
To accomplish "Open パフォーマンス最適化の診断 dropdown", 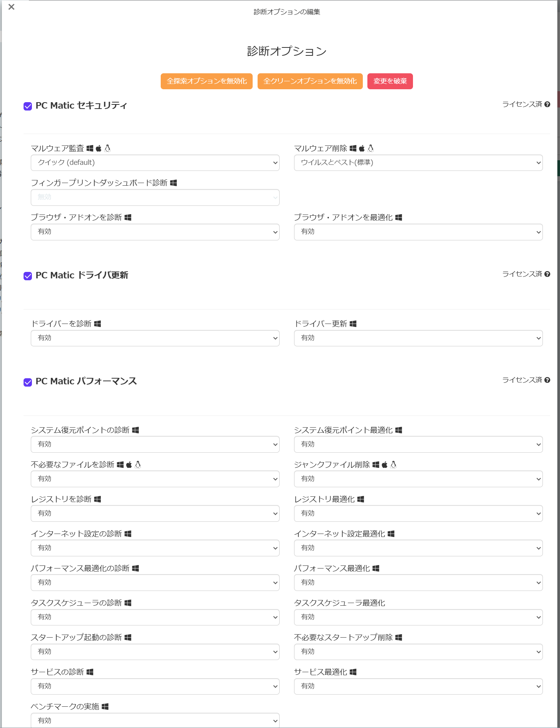I will coord(155,583).
